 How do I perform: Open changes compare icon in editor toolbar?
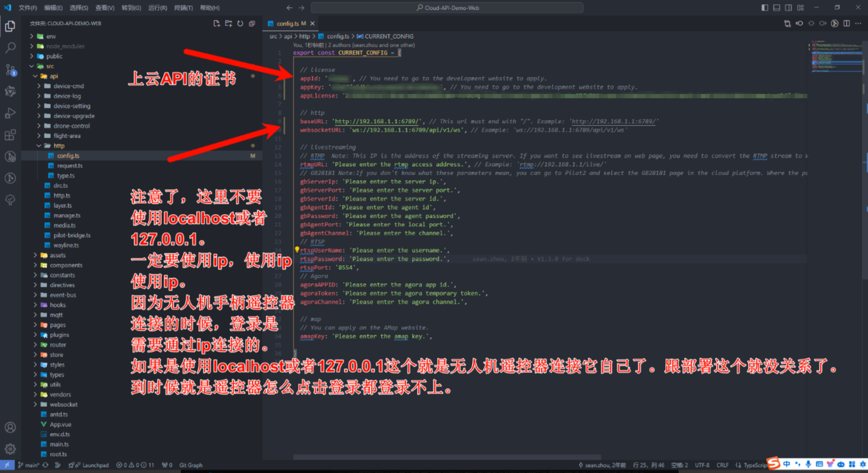787,24
